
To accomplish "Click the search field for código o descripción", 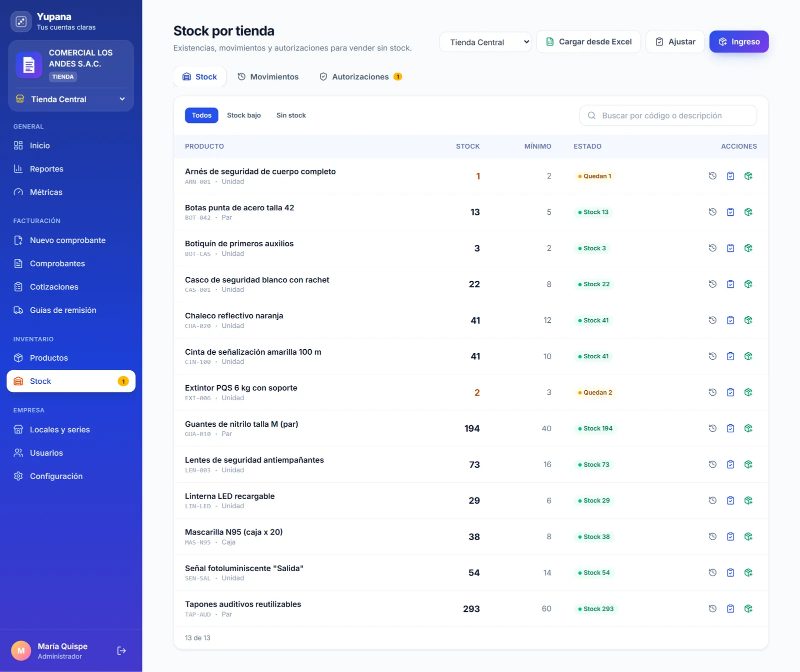I will click(668, 115).
